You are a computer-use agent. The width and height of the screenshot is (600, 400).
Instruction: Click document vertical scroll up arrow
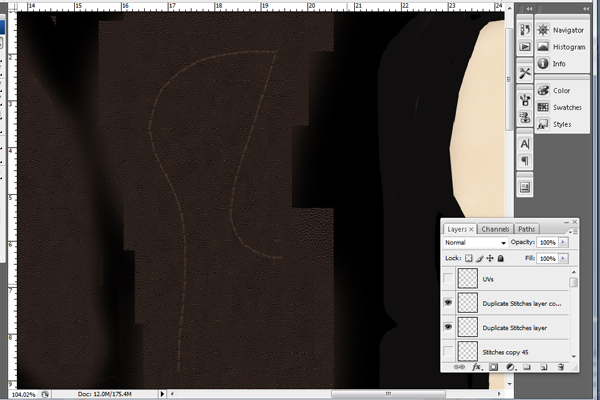point(509,8)
